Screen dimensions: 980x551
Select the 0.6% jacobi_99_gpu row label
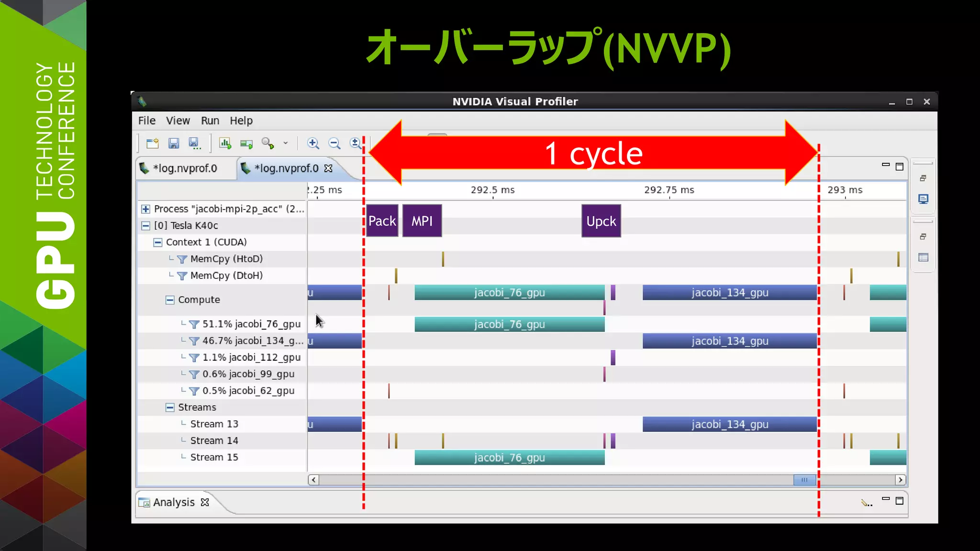[x=248, y=375]
